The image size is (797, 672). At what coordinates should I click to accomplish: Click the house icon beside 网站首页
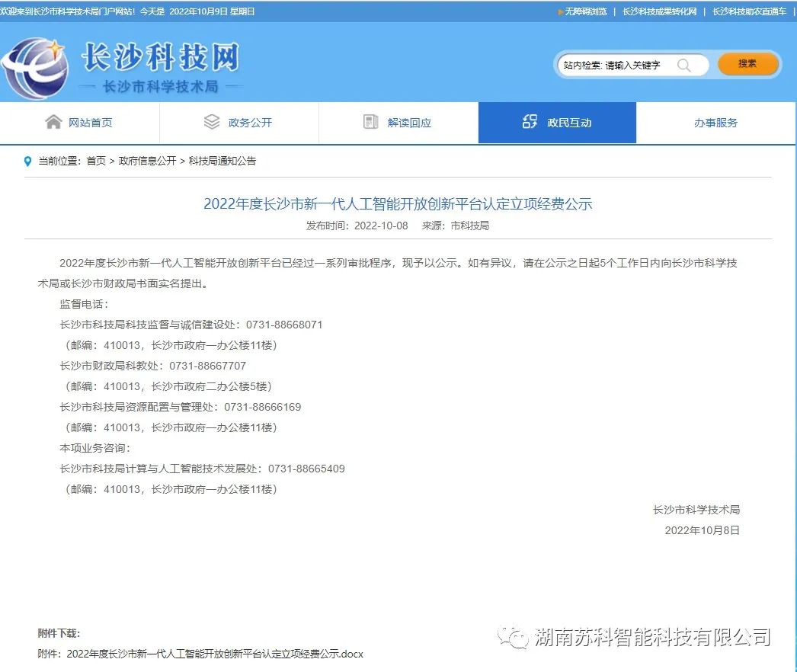53,122
